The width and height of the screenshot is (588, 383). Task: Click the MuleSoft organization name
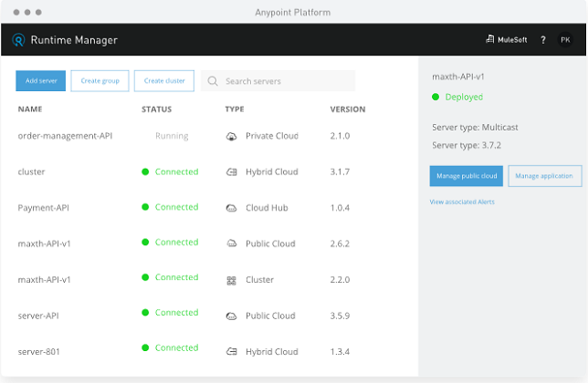(512, 40)
